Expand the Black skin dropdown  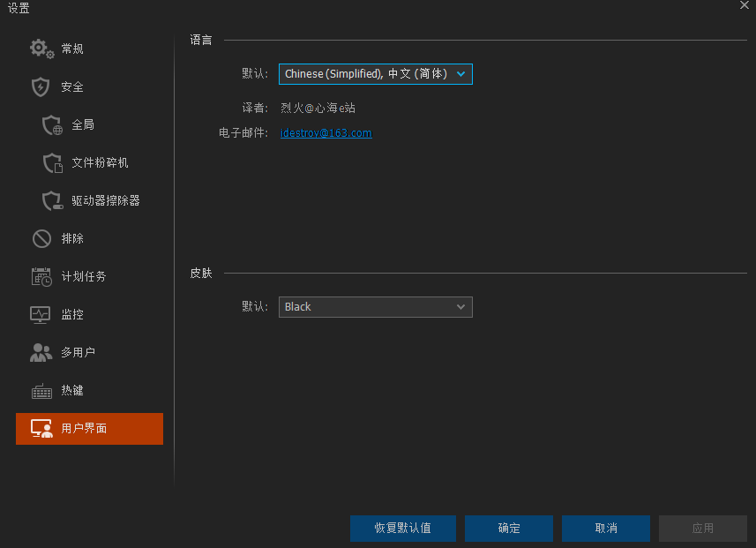[375, 306]
